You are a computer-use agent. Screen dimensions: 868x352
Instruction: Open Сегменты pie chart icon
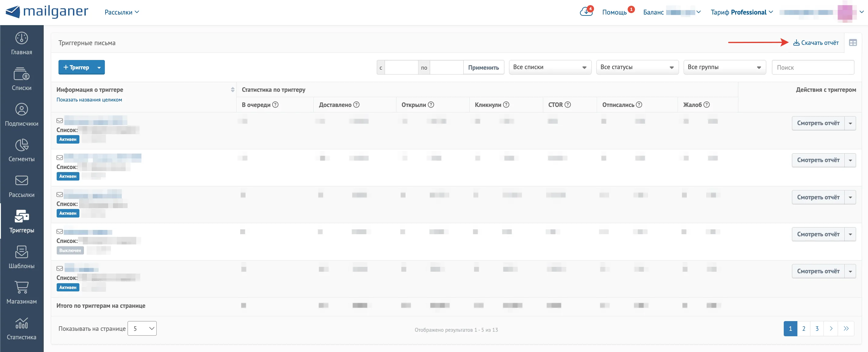pyautogui.click(x=22, y=145)
